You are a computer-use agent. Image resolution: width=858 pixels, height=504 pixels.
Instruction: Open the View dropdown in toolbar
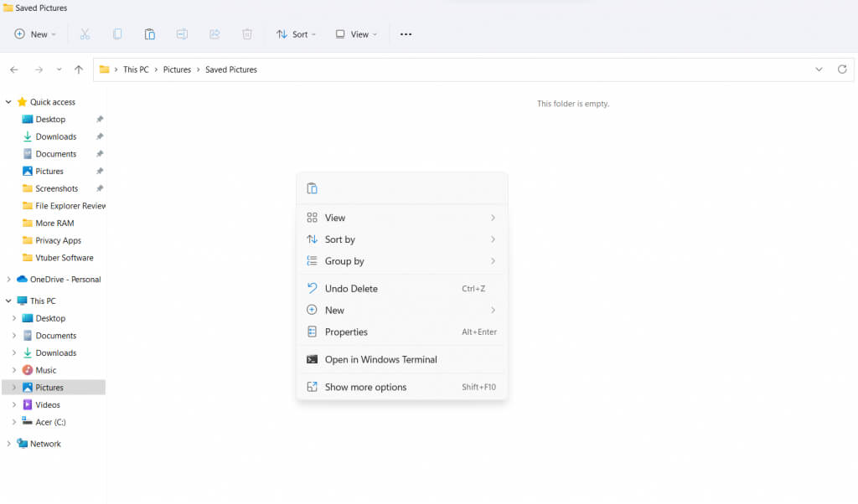pyautogui.click(x=356, y=34)
